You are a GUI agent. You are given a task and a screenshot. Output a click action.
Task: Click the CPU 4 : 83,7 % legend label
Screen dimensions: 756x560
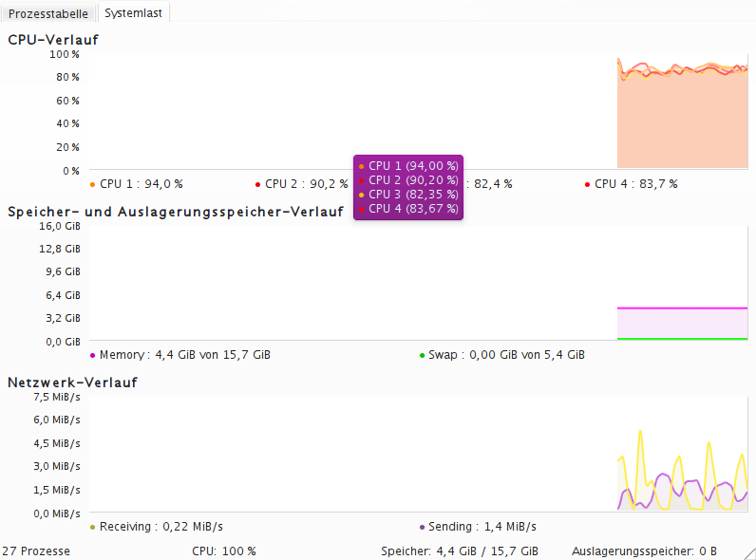(x=636, y=184)
